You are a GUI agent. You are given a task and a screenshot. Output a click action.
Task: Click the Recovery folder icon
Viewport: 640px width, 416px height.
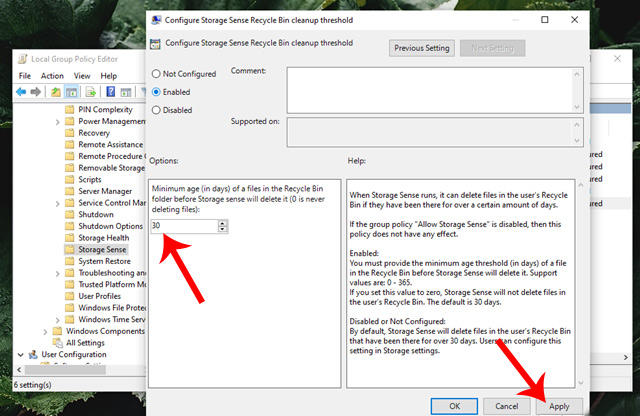click(x=70, y=133)
